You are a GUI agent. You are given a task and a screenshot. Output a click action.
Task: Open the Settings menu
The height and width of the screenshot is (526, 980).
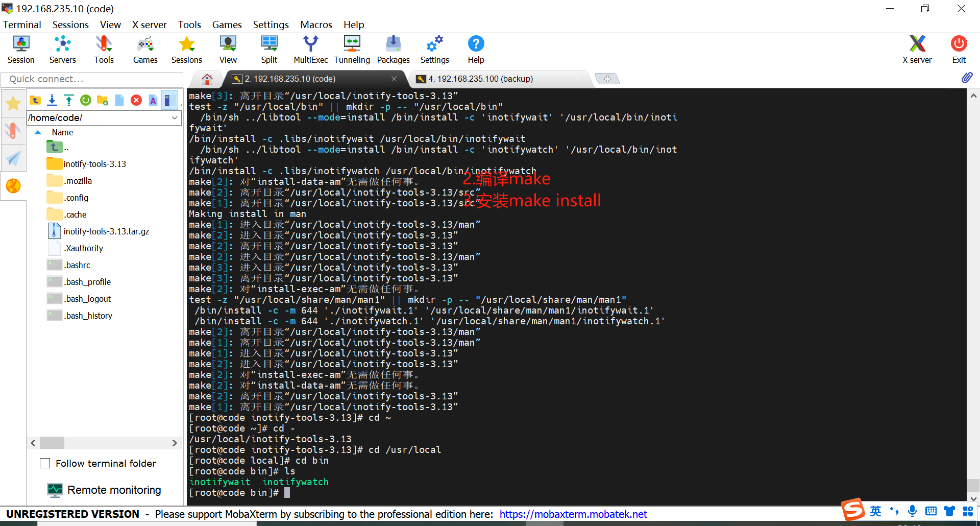tap(271, 25)
